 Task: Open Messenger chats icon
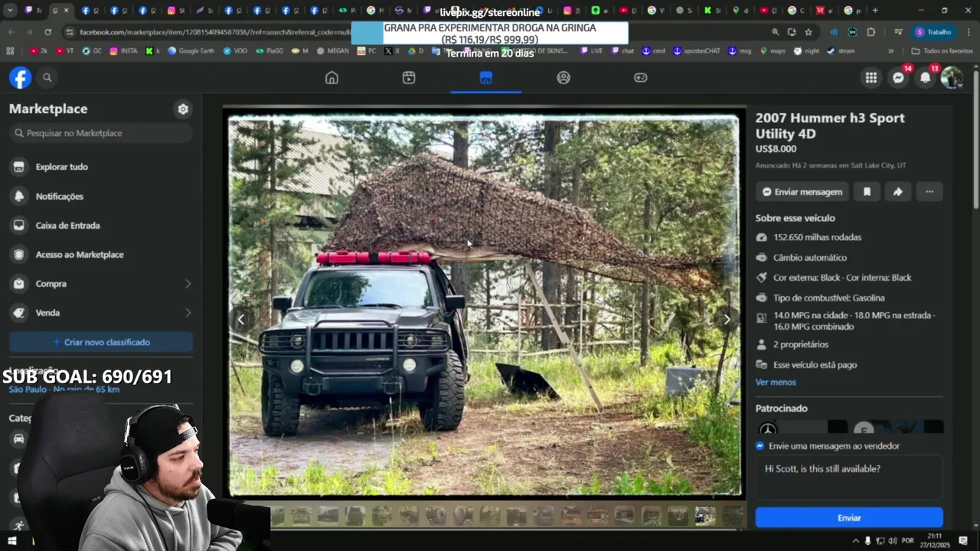pos(899,77)
